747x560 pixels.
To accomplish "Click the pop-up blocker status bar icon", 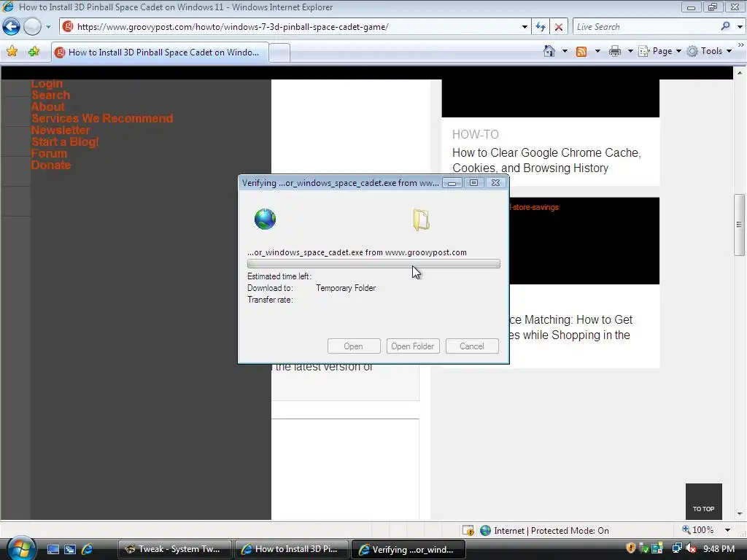I will [468, 531].
